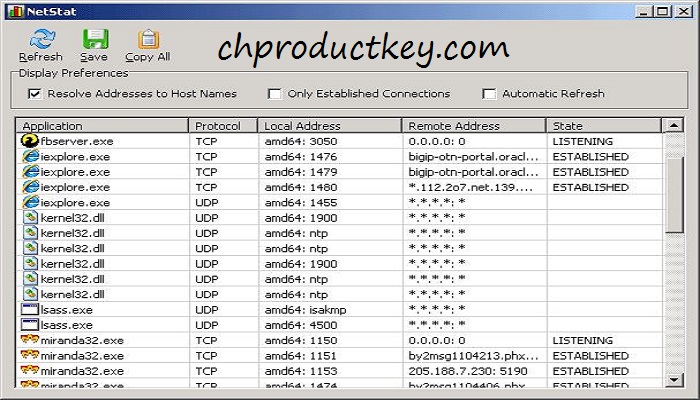Click the local address amd64: isakmp
Image resolution: width=700 pixels, height=400 pixels.
click(305, 309)
